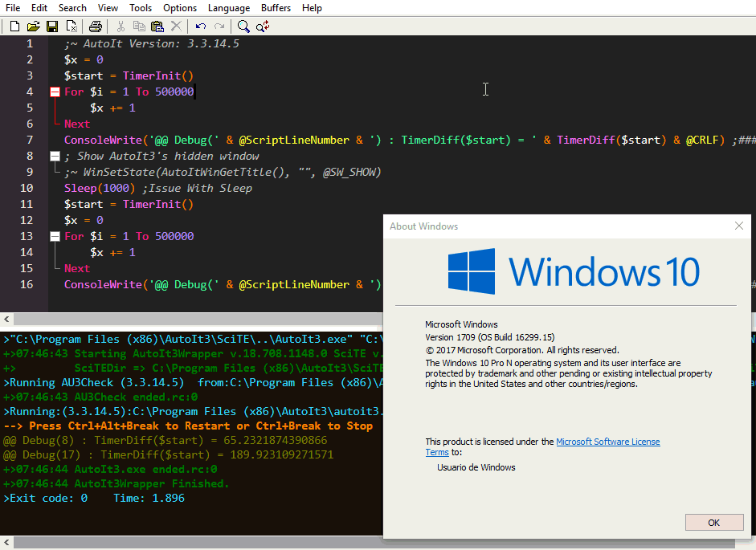Click the Open file folder icon

tap(33, 26)
